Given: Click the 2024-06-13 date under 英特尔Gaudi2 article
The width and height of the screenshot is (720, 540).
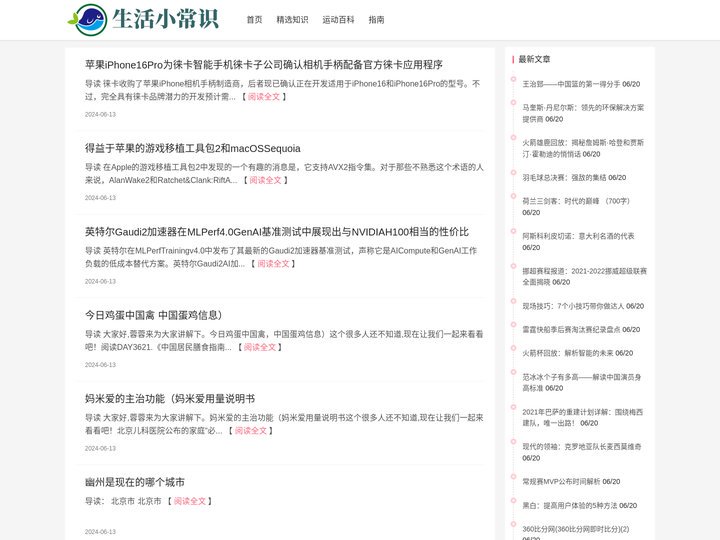Looking at the screenshot, I should 100,281.
